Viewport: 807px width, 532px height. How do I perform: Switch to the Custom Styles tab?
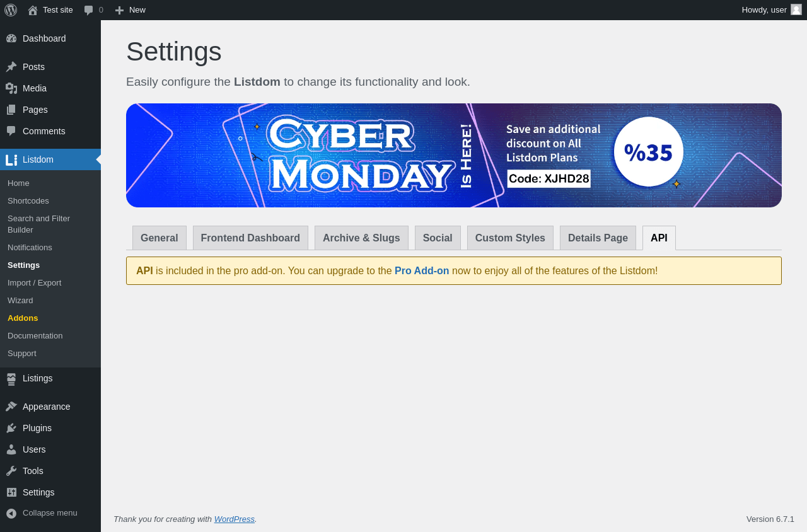click(510, 238)
